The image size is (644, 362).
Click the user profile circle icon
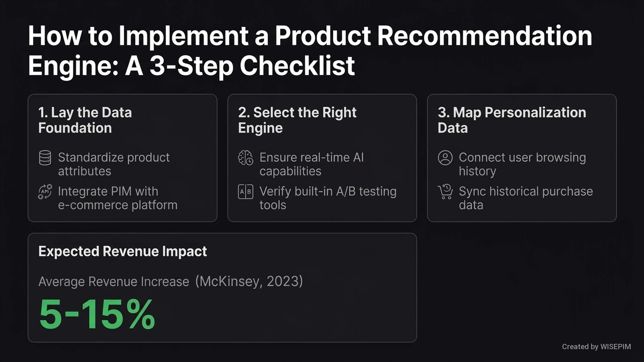(445, 158)
